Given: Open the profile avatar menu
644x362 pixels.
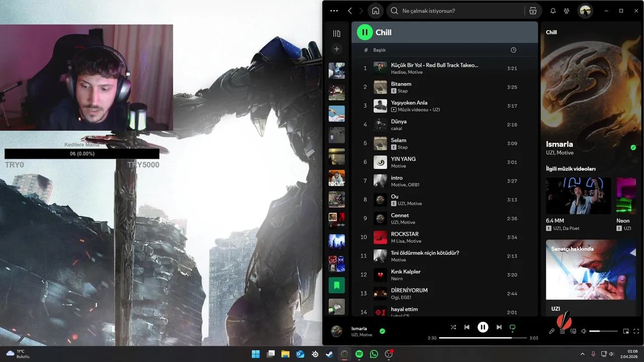Looking at the screenshot, I should [585, 11].
